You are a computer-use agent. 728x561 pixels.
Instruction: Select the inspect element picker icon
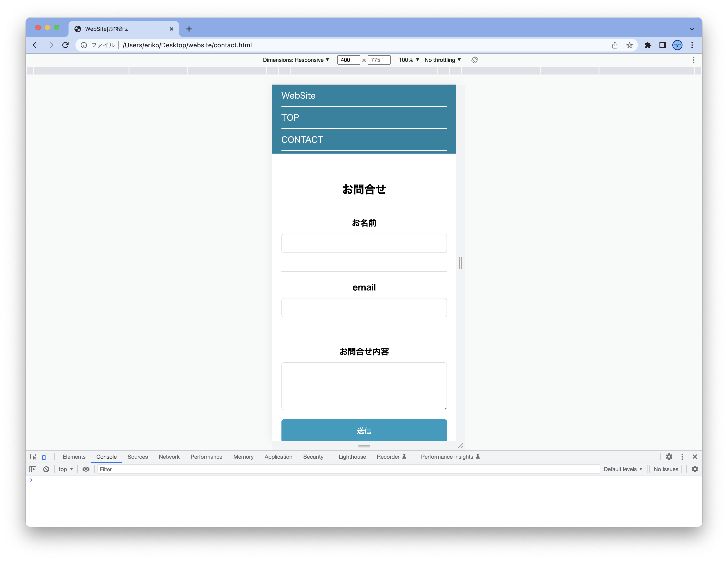[33, 457]
